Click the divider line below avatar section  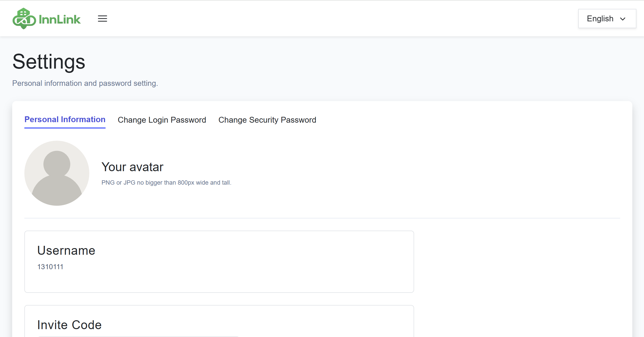322,218
